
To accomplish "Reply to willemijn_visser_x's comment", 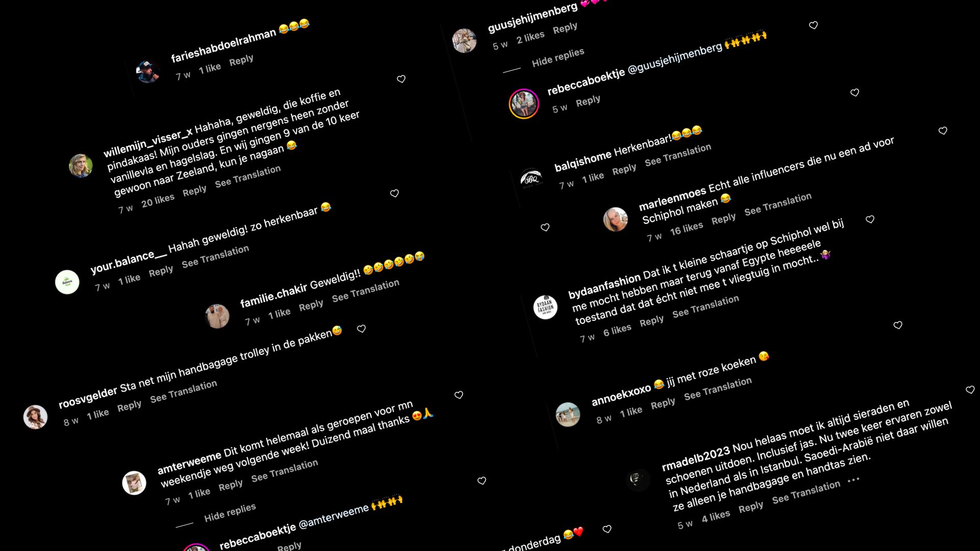I will click(x=194, y=191).
